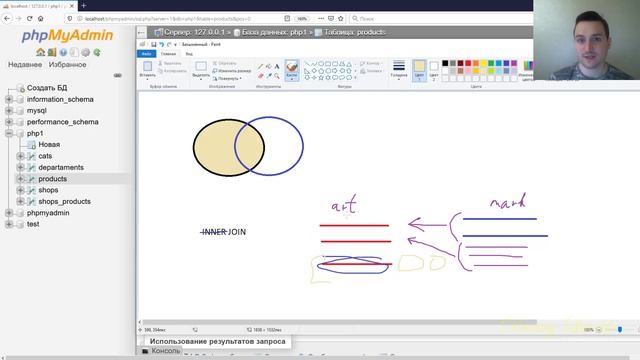
Task: Open the Новая table link under php1
Action: [x=49, y=144]
